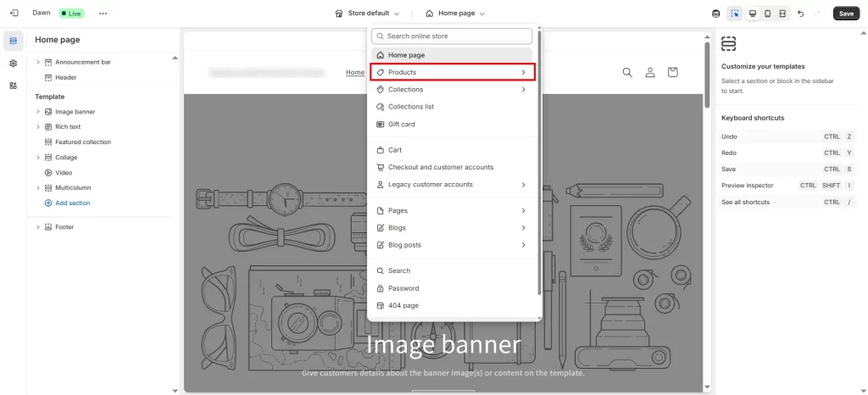The height and width of the screenshot is (395, 868).
Task: Switch to desktop preview view
Action: [x=752, y=14]
